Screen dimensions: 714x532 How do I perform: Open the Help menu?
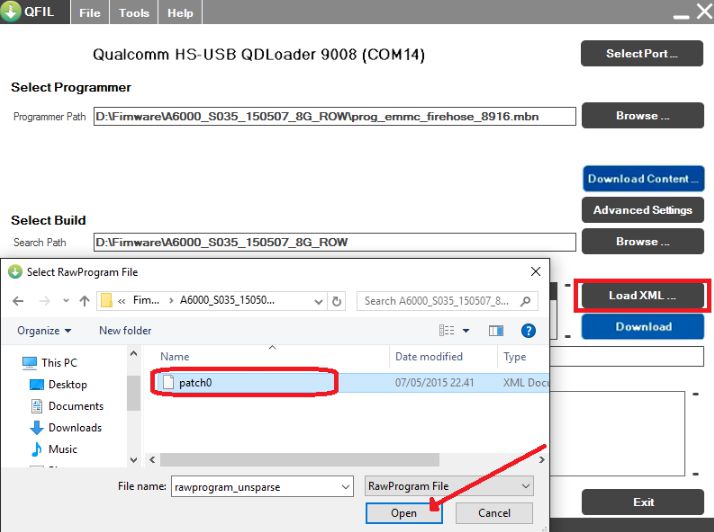180,13
